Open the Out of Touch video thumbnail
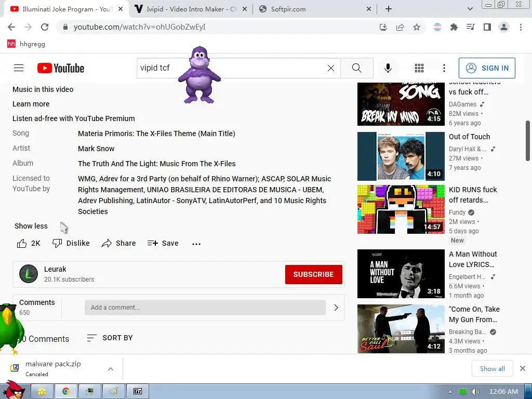 click(401, 156)
